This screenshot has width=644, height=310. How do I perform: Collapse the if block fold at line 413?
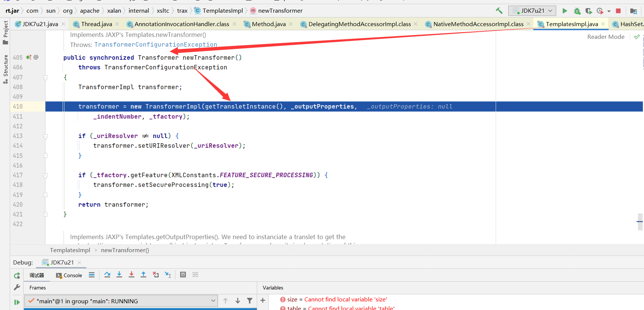pyautogui.click(x=45, y=136)
